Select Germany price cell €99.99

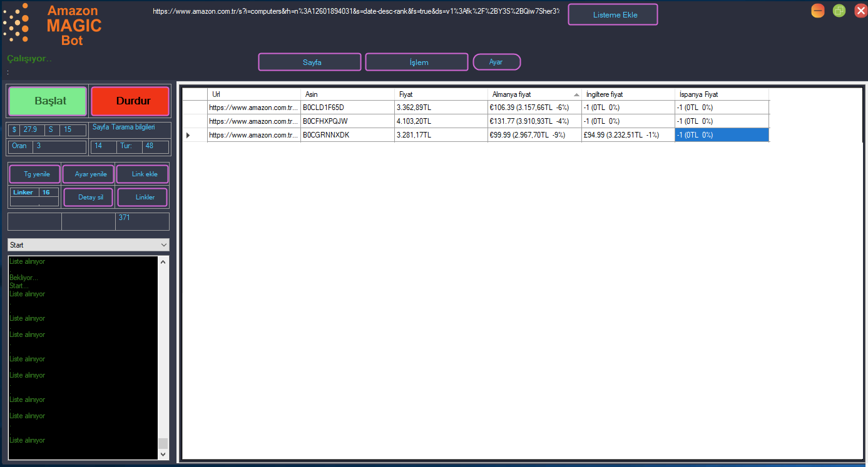point(534,134)
